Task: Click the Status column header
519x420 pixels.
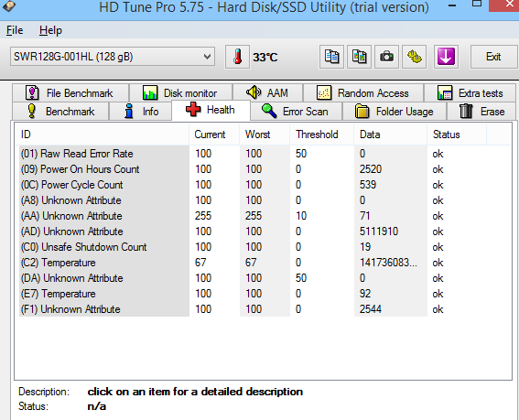Action: coord(457,135)
